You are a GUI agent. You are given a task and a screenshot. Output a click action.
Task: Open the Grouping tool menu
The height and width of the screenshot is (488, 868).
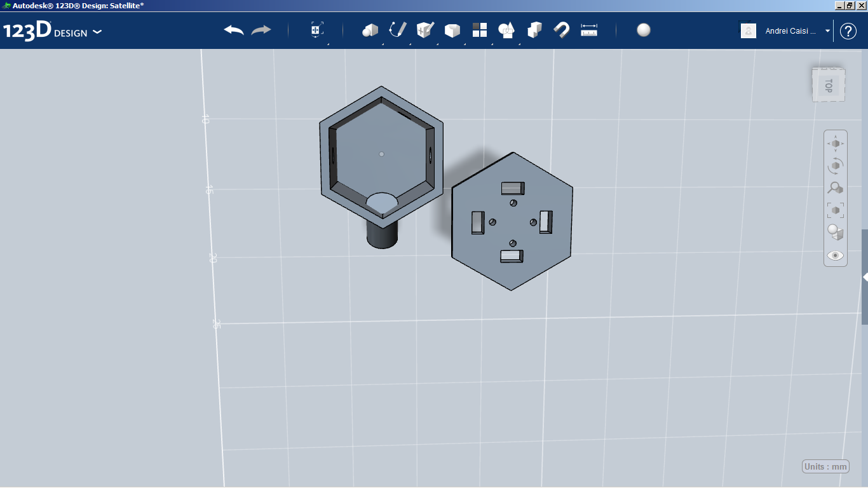point(507,30)
